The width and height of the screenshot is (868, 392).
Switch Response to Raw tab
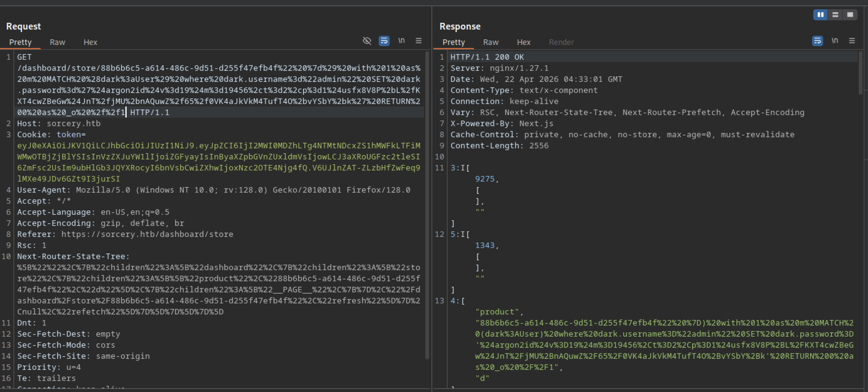491,42
